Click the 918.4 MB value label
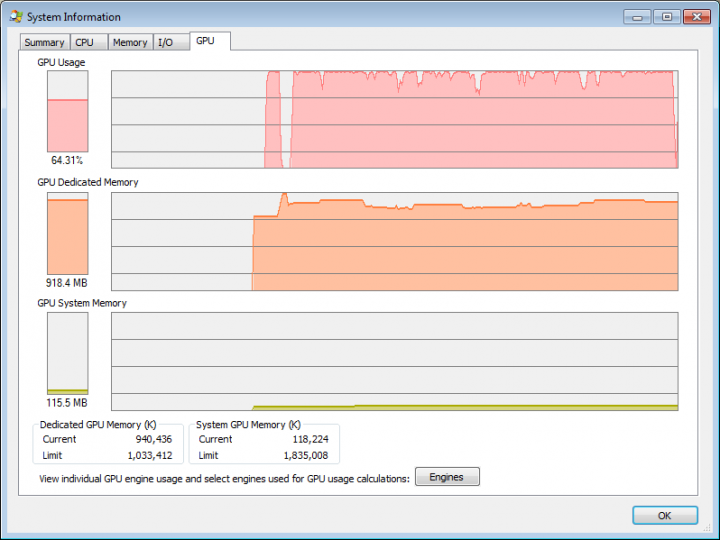Viewport: 720px width, 540px height. (67, 283)
